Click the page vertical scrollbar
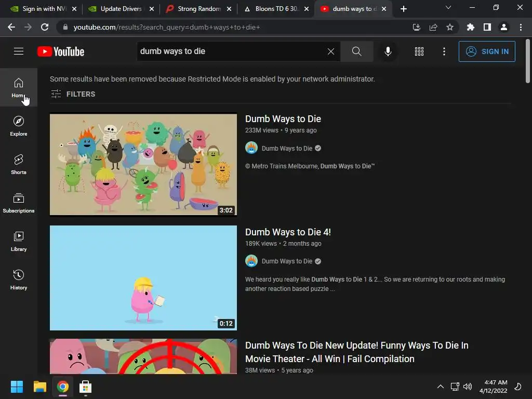 pos(528,61)
